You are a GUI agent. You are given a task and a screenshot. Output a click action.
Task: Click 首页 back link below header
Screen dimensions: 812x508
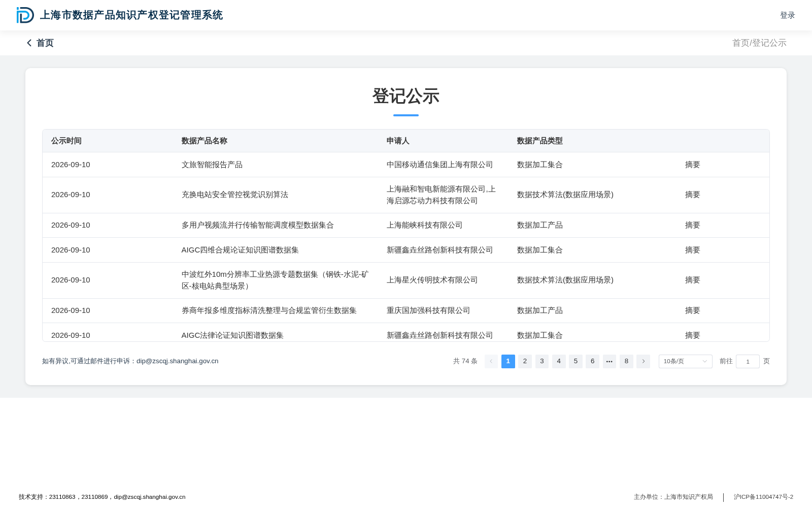pos(45,43)
